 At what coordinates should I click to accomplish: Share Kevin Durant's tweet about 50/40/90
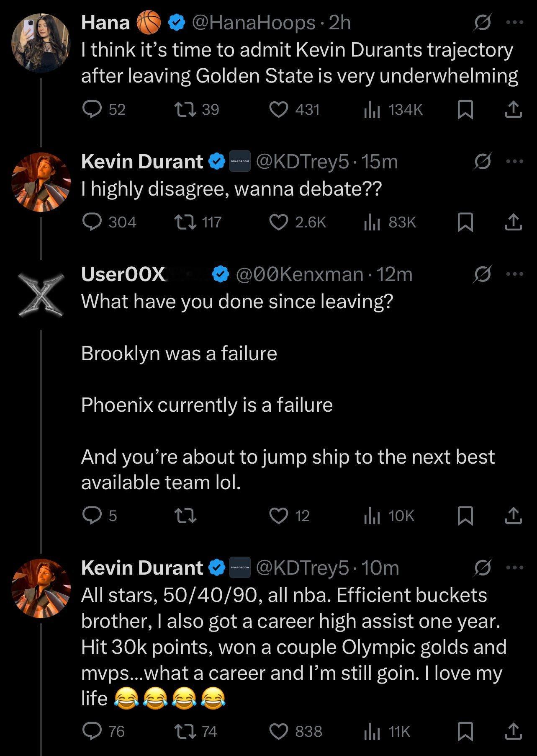coord(513,731)
